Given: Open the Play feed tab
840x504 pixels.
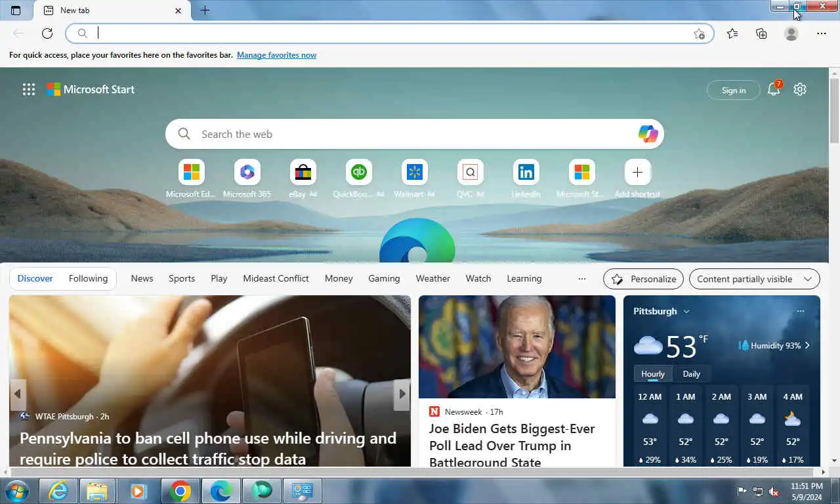Looking at the screenshot, I should 219,278.
